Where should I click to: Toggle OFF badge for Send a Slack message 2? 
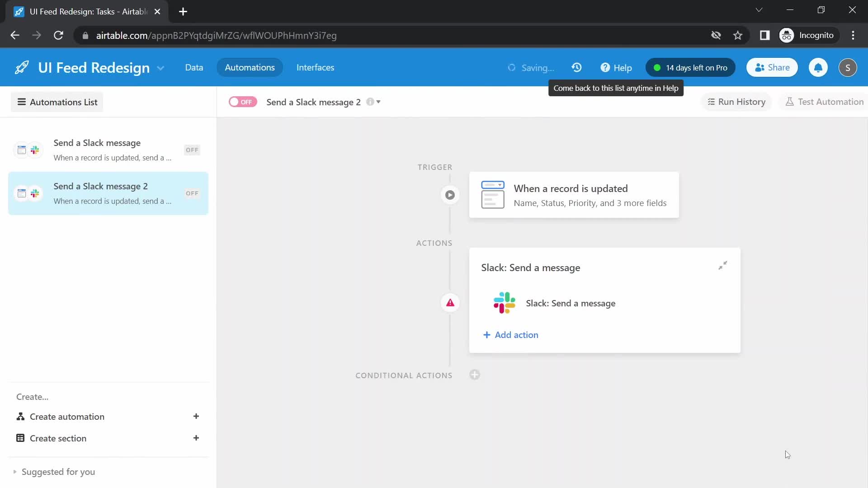192,193
